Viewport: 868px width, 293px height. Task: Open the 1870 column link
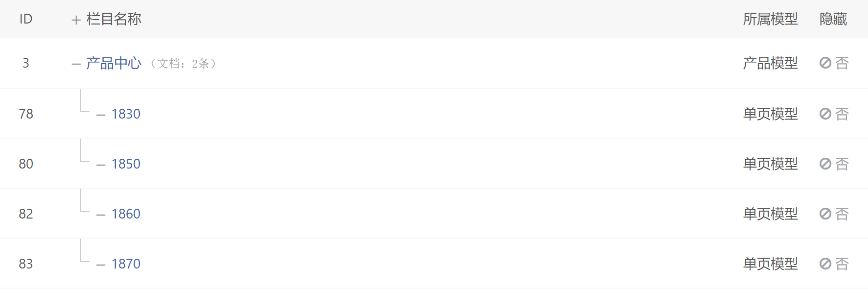coord(126,264)
